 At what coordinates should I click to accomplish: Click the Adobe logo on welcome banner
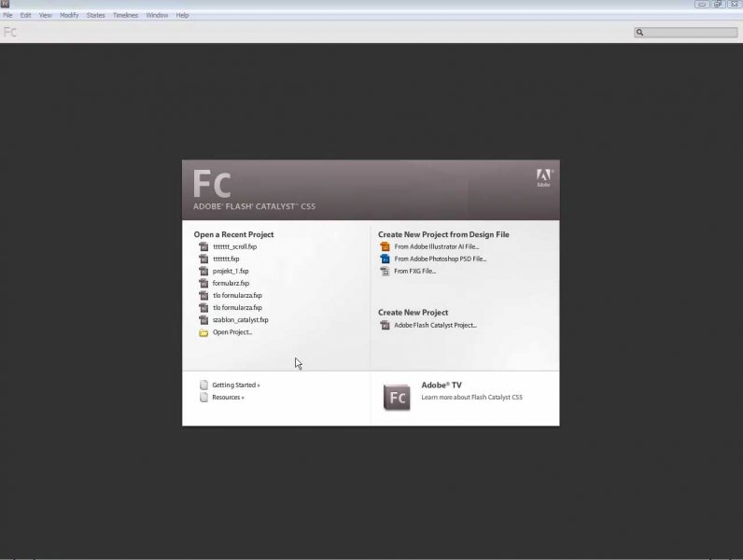click(x=543, y=176)
